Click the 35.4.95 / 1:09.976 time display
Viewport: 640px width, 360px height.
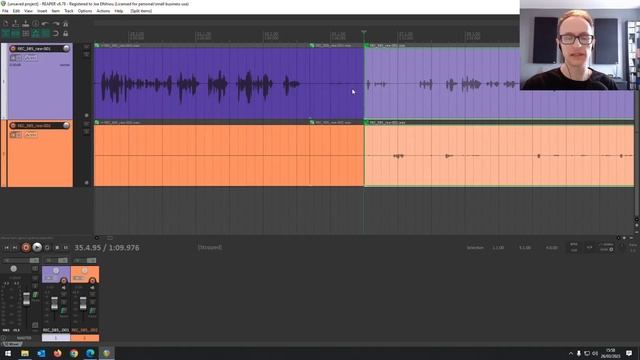(107, 248)
